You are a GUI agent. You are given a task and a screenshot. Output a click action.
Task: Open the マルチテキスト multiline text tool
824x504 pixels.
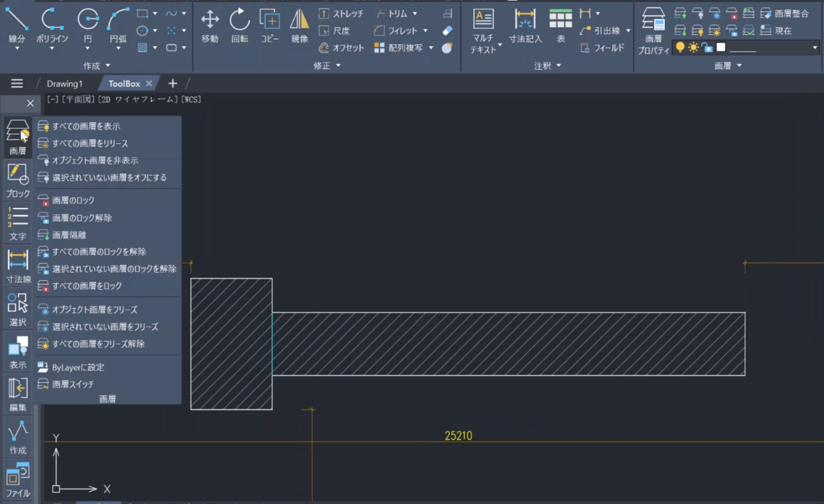tap(483, 31)
